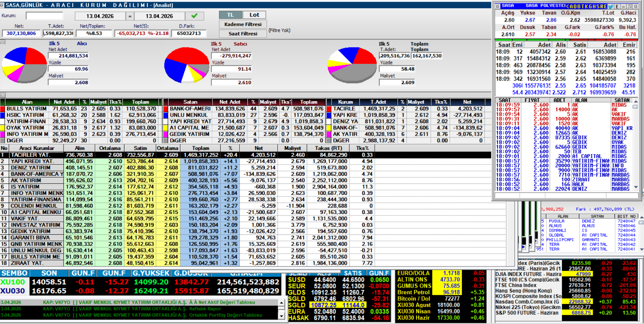Click red swatch beside BULLS YATIRIM buyer
Screen dimensions: 644x324
pyautogui.click(x=3, y=109)
